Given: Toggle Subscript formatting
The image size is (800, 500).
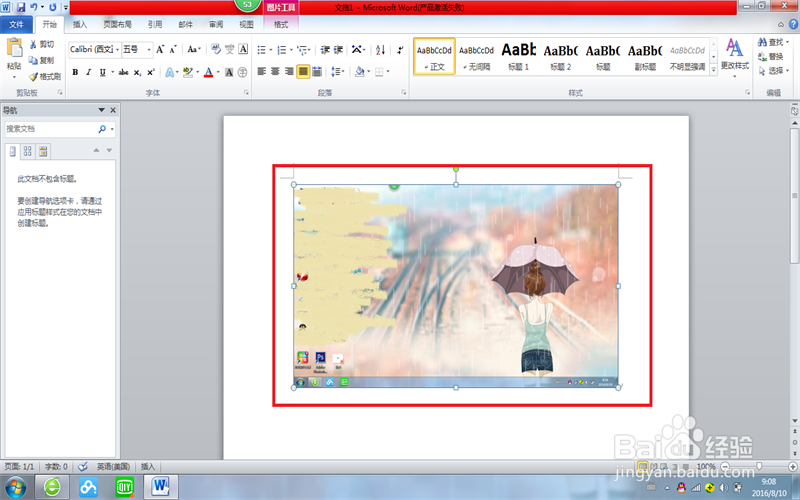Looking at the screenshot, I should 137,72.
